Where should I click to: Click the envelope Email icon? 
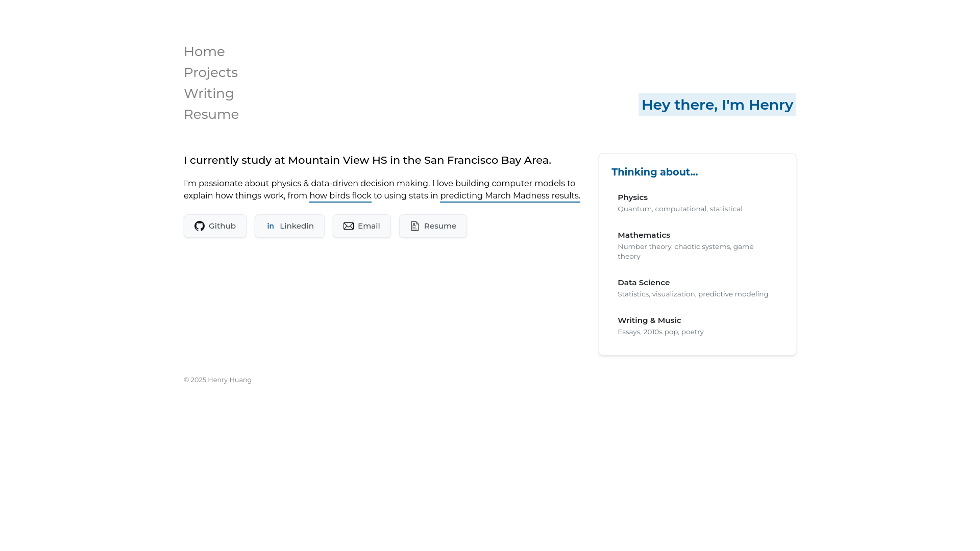point(349,226)
